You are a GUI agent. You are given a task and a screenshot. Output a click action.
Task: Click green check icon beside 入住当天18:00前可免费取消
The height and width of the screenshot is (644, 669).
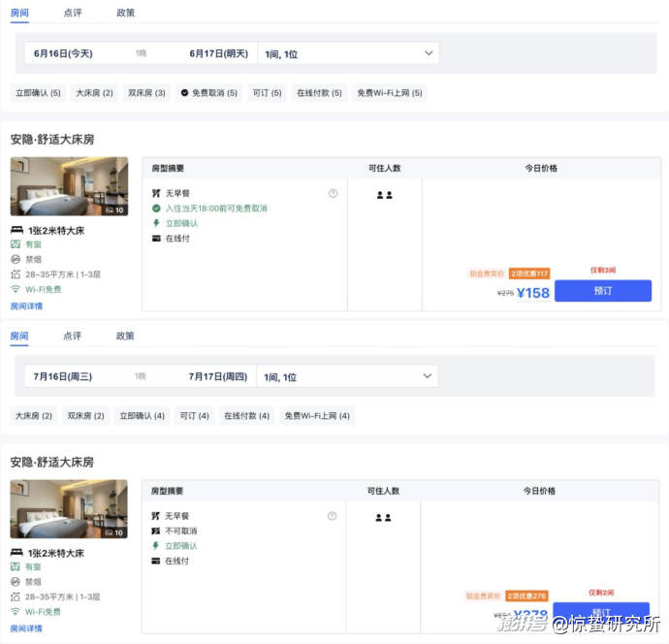point(156,209)
